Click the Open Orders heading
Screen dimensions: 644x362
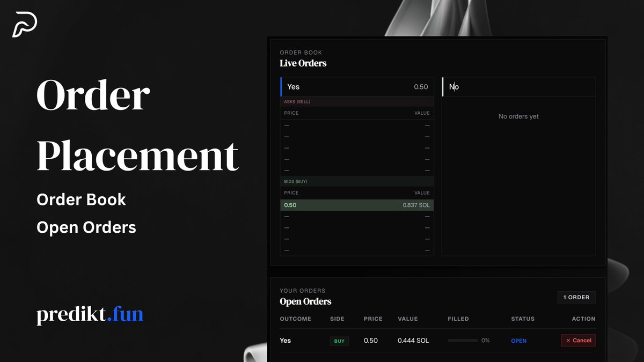click(x=305, y=301)
